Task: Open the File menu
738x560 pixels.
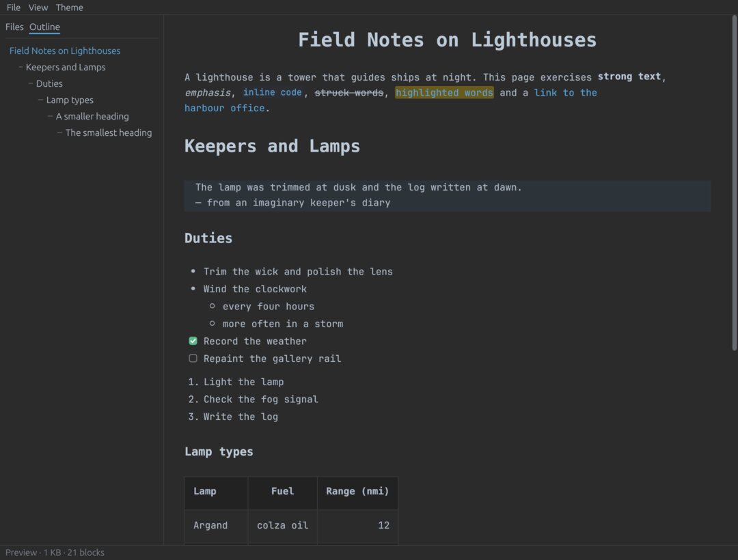Action: click(13, 8)
